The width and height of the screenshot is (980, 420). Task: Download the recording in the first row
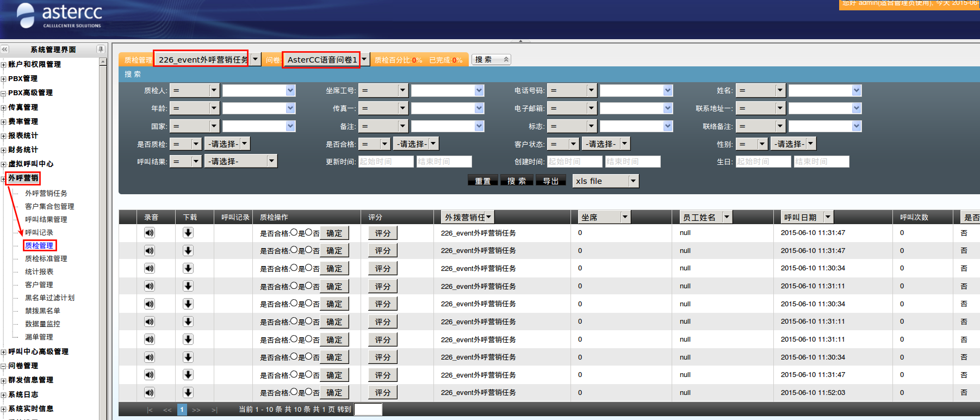(x=188, y=233)
